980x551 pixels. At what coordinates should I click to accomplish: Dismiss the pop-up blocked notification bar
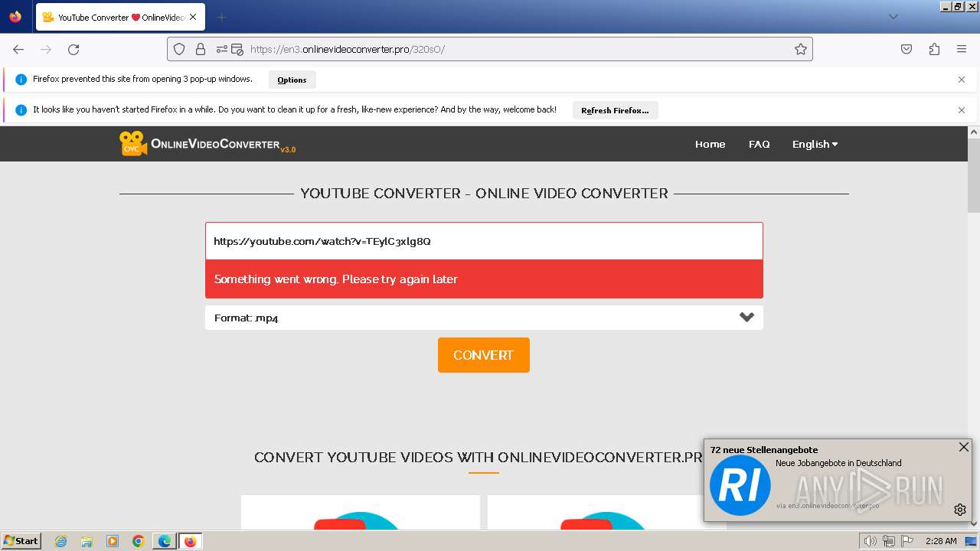pyautogui.click(x=962, y=80)
